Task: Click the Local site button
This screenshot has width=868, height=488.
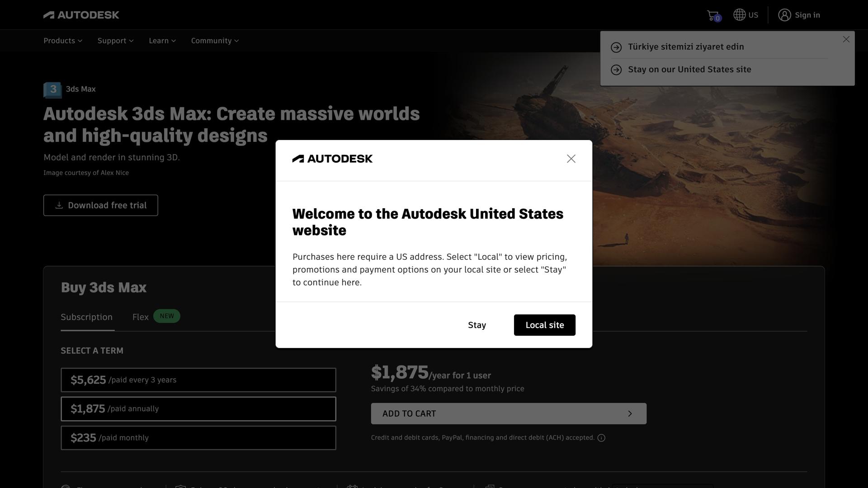Action: (544, 325)
